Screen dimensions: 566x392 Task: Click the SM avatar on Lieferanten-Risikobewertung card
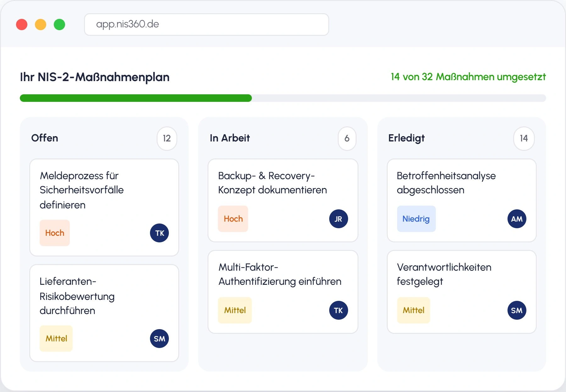[159, 339]
